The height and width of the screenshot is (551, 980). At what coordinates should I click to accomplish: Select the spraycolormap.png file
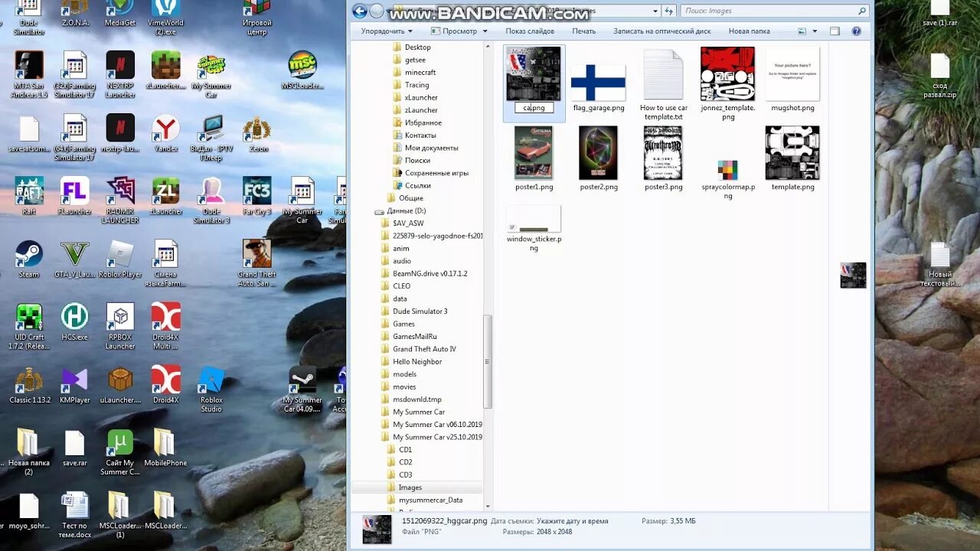tap(728, 179)
